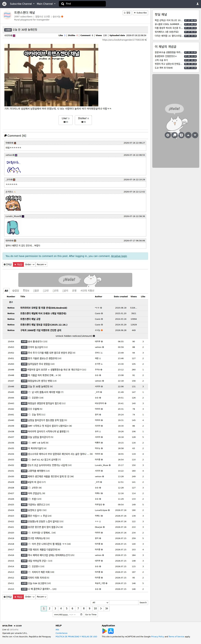Jump to the last page double-arrow
Screen dimensions: 201x644
tap(106, 609)
